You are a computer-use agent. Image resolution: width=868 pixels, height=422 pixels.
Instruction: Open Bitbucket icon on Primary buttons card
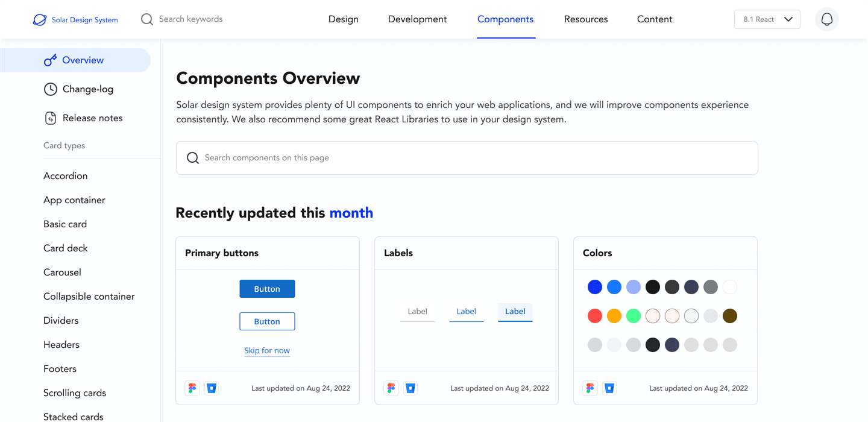[212, 388]
